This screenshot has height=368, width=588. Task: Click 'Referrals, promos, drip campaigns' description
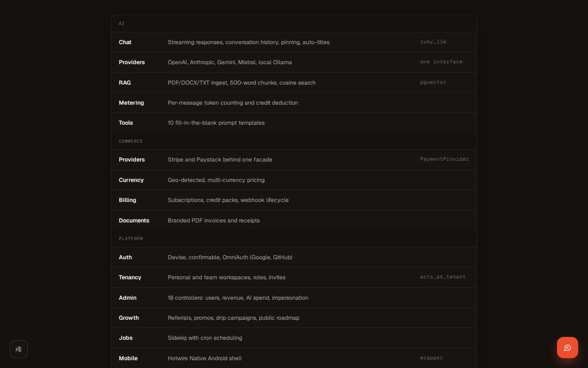click(x=233, y=318)
